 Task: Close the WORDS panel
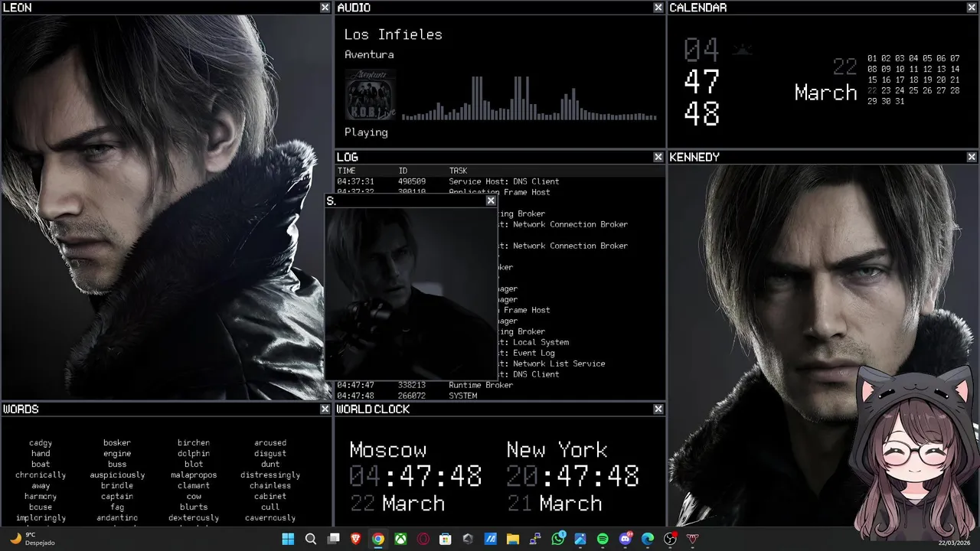point(325,409)
